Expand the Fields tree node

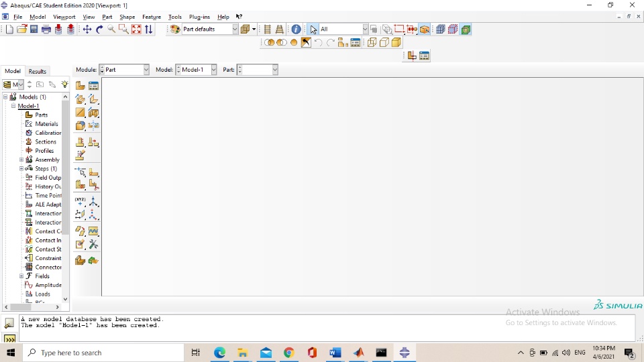point(21,276)
